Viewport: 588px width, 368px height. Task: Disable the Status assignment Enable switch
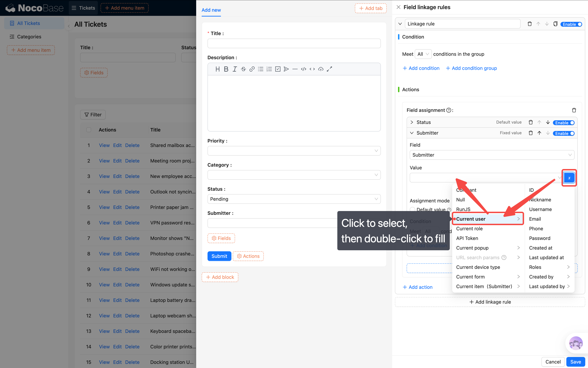pyautogui.click(x=564, y=123)
